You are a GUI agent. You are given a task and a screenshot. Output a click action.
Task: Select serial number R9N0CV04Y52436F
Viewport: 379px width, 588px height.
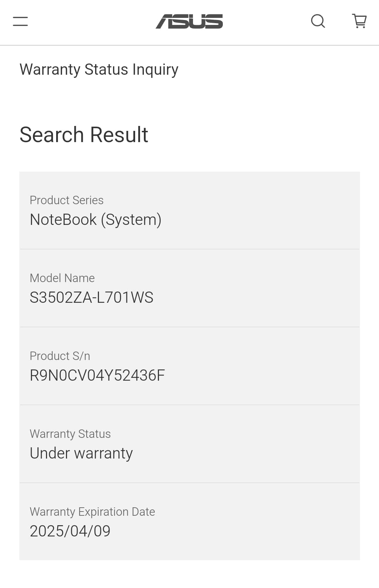point(97,376)
